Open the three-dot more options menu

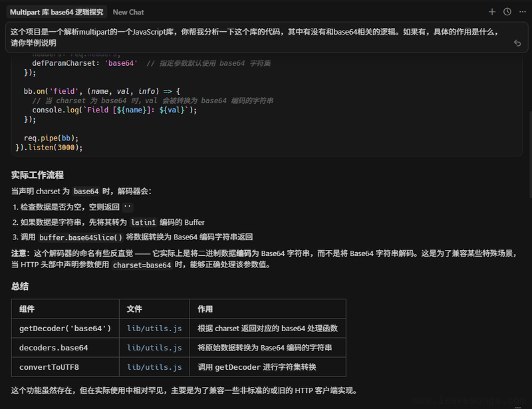point(523,12)
